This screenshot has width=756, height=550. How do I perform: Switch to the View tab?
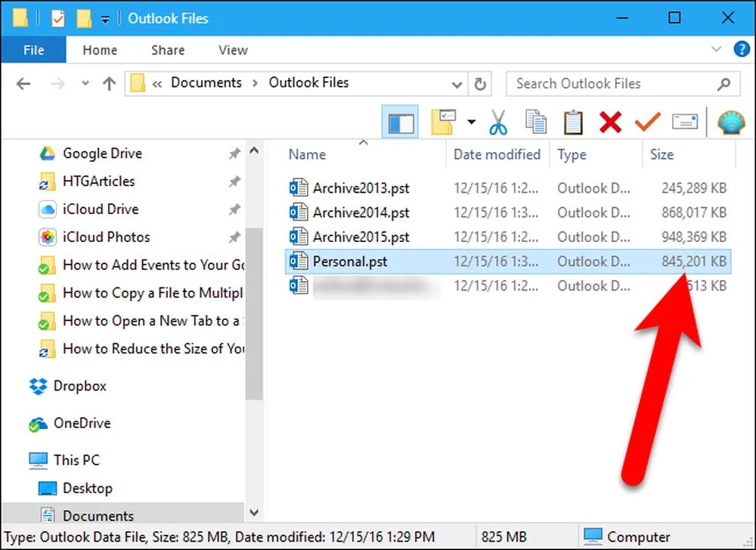pyautogui.click(x=233, y=50)
